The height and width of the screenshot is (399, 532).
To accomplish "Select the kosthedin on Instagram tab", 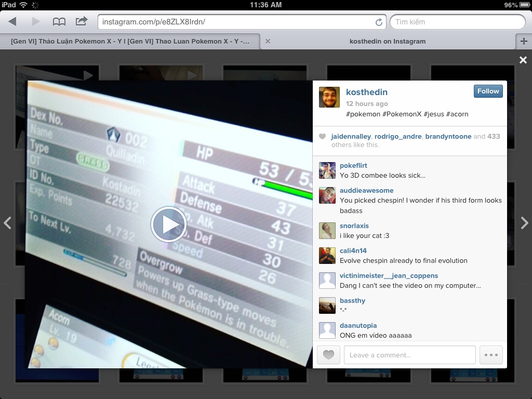I will 388,42.
